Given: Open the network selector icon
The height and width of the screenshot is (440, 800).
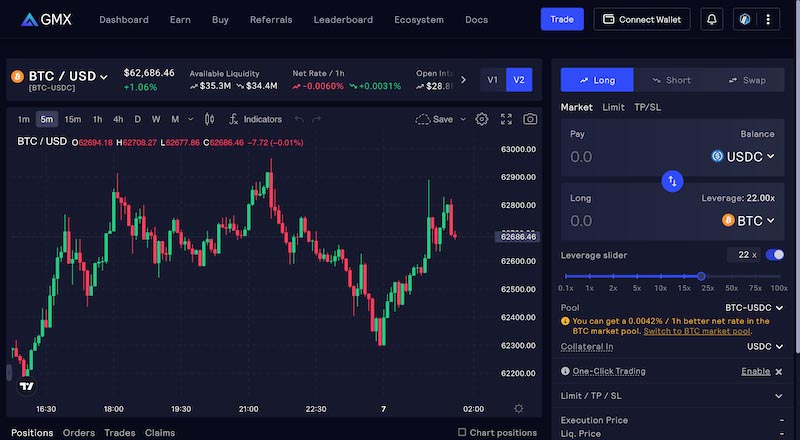Looking at the screenshot, I should (x=745, y=19).
